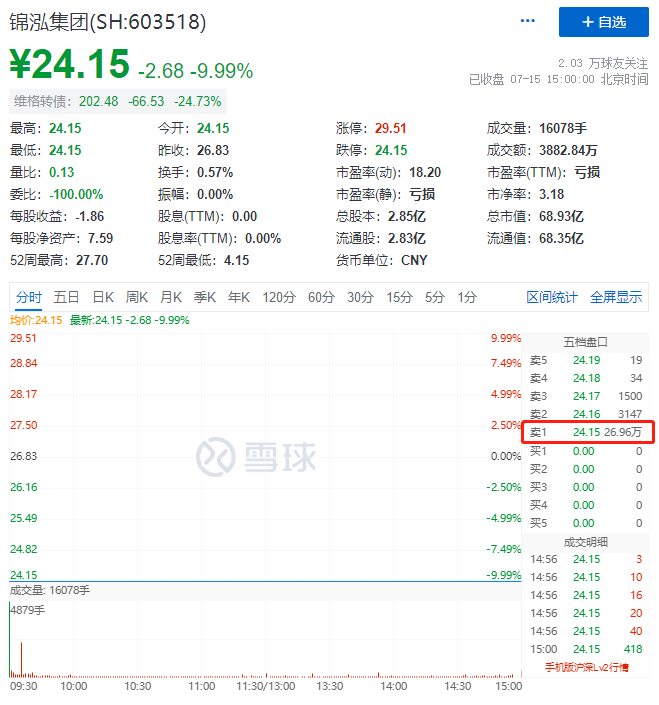The height and width of the screenshot is (705, 659).
Task: Switch to the 分时 chart tab
Action: pos(29,297)
